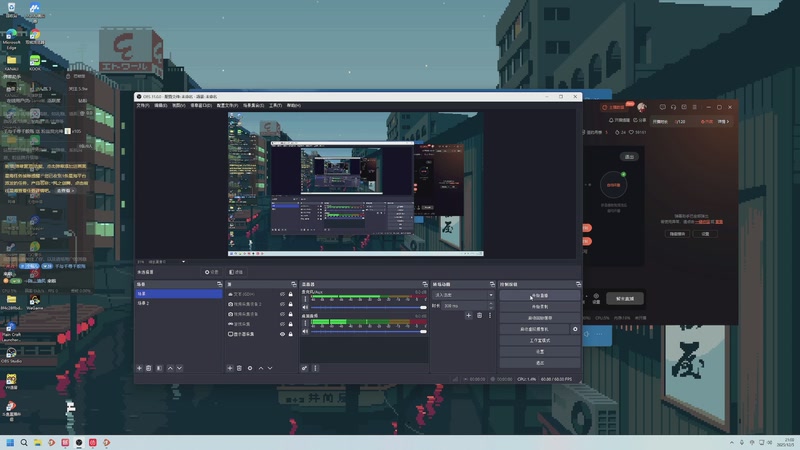This screenshot has height=450, width=800.
Task: Move the selected source up
Action: point(261,368)
